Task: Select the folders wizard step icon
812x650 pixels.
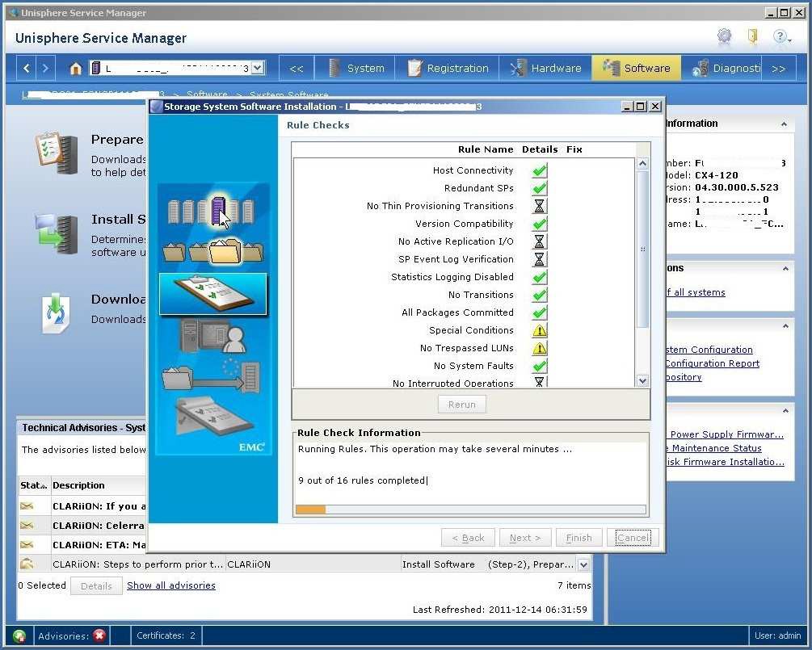Action: pos(212,251)
